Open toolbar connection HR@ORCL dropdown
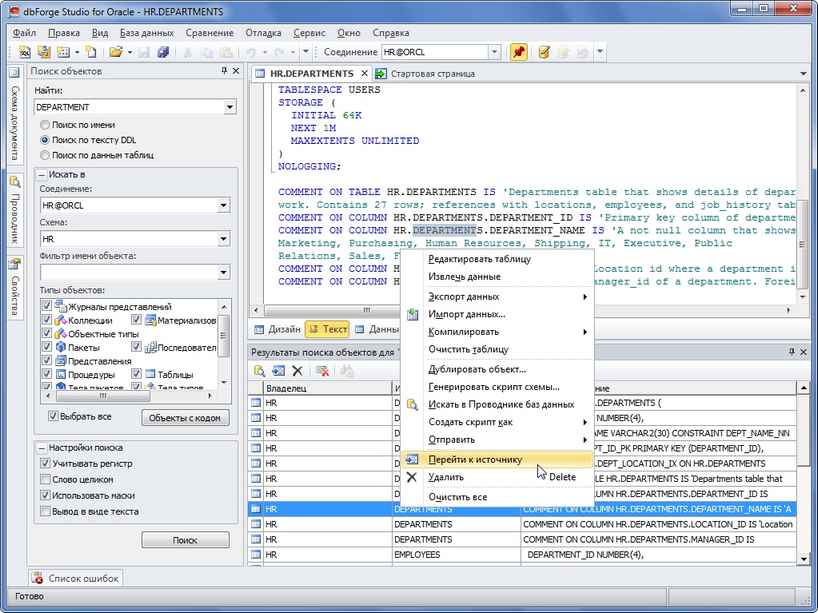 coord(494,52)
